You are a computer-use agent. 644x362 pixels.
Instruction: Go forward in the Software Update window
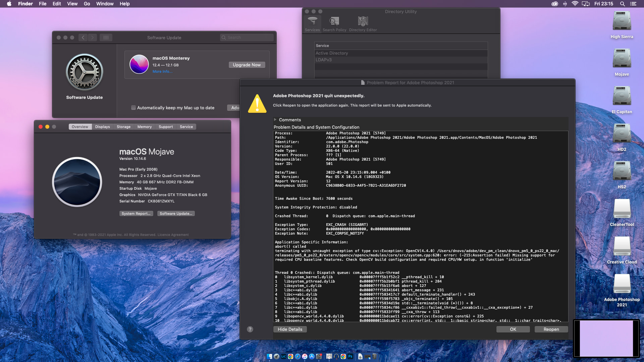(93, 38)
